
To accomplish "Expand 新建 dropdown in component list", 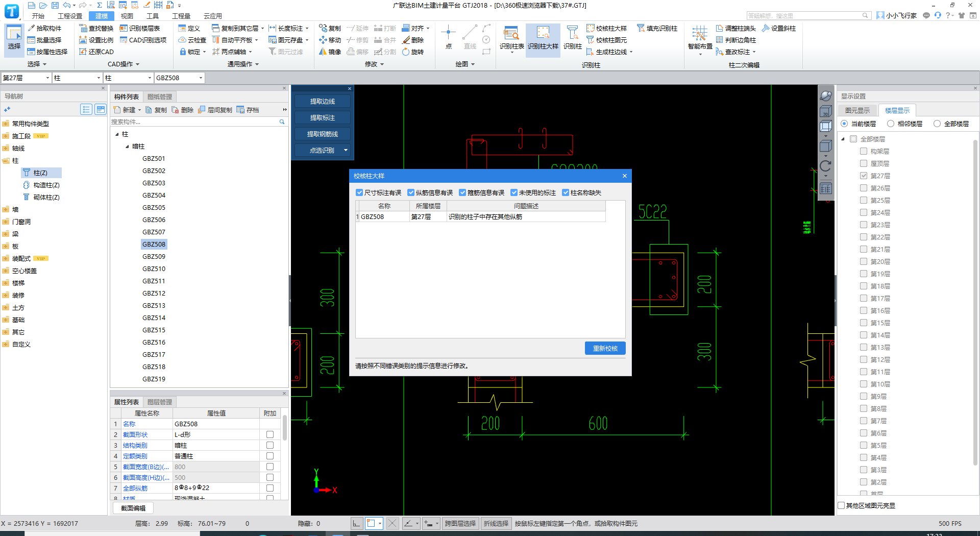I will pyautogui.click(x=139, y=110).
